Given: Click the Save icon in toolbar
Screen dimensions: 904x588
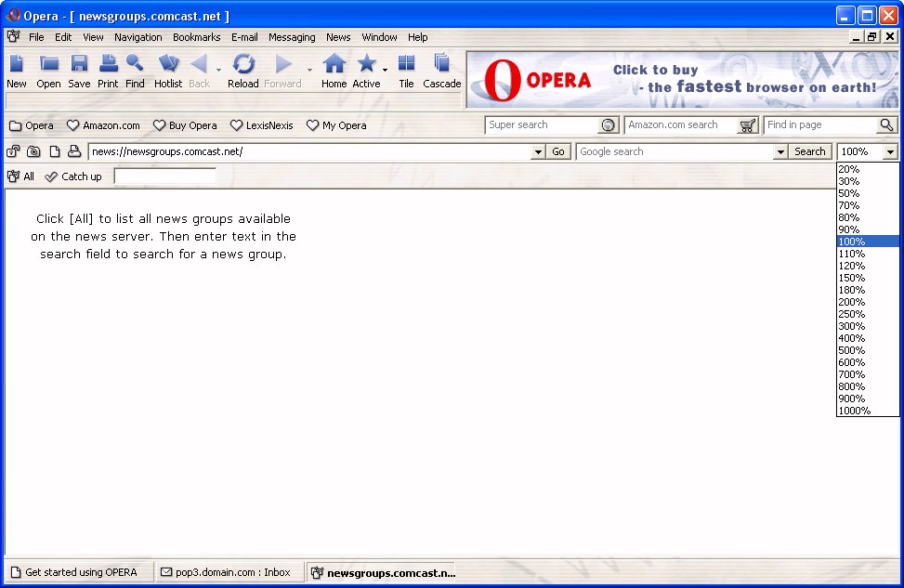Looking at the screenshot, I should tap(79, 64).
